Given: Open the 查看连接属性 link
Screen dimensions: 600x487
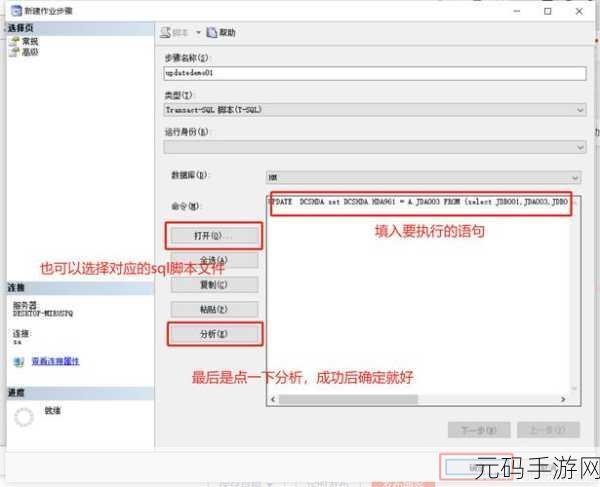Looking at the screenshot, I should coord(55,361).
